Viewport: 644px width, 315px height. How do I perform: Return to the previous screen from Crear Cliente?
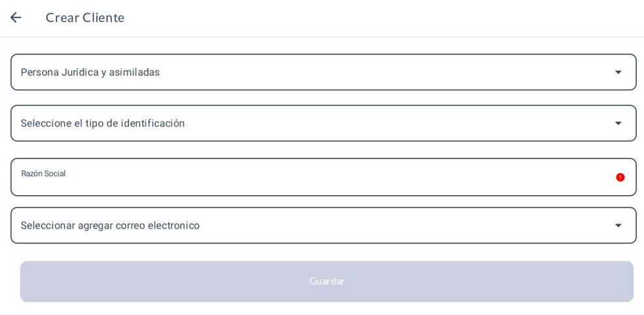[x=16, y=18]
